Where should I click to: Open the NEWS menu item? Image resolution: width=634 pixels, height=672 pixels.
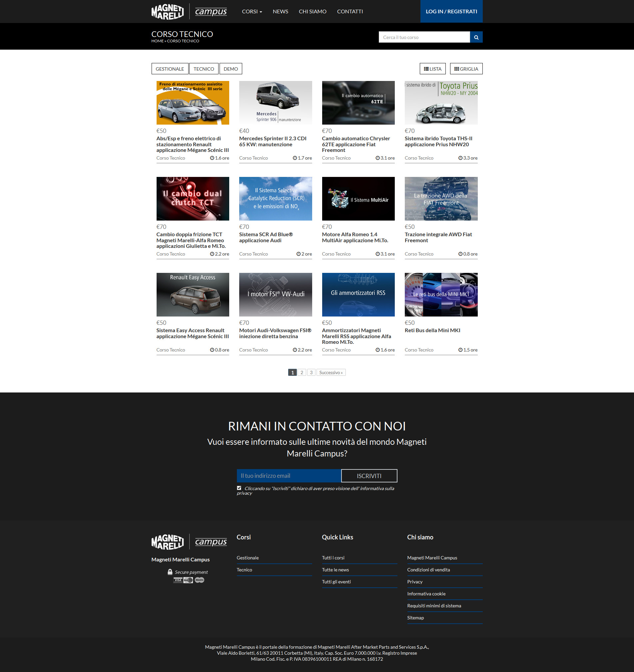click(281, 11)
